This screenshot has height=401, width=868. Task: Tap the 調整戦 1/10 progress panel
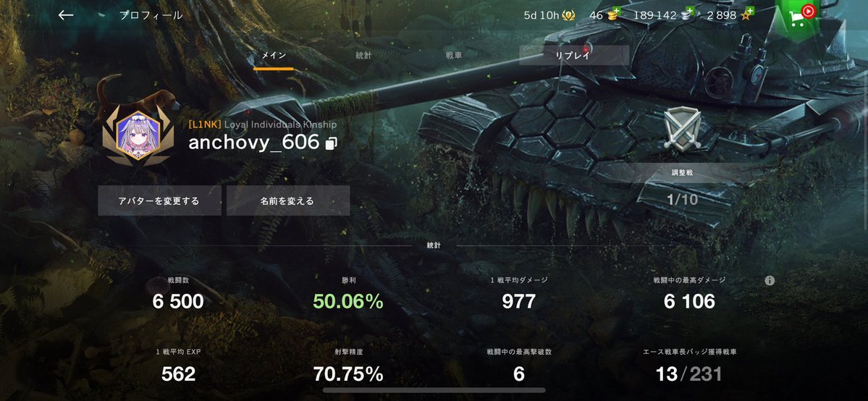(x=682, y=188)
